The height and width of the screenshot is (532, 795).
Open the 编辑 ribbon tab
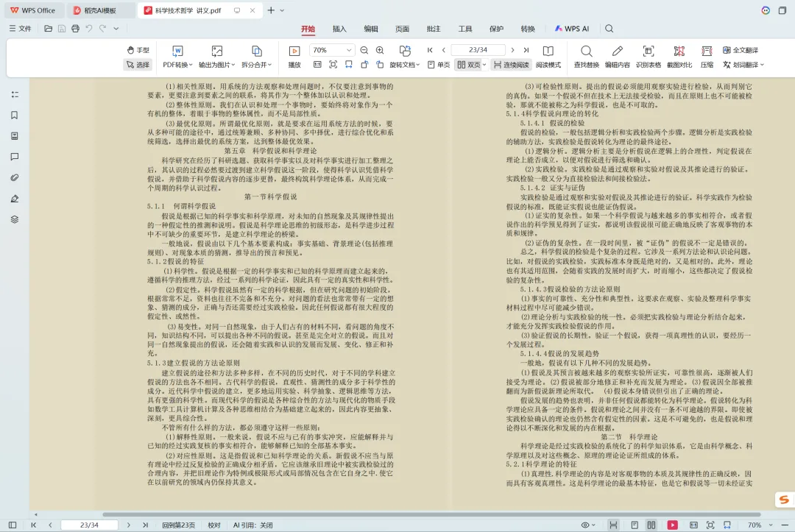370,29
